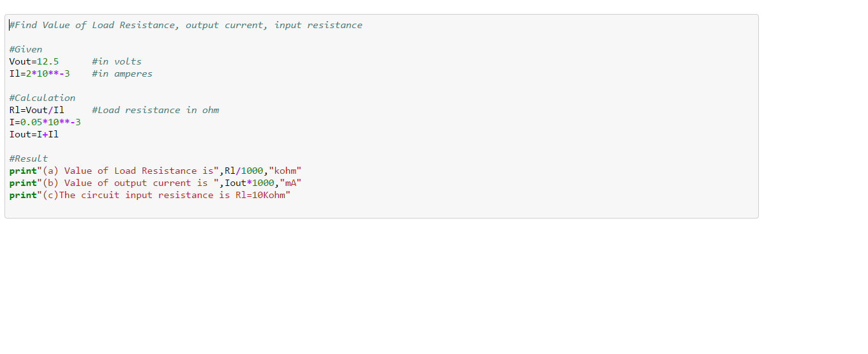Click the I=0.05*10**-3 line
Viewport: 868px width, 354px height.
(x=45, y=123)
